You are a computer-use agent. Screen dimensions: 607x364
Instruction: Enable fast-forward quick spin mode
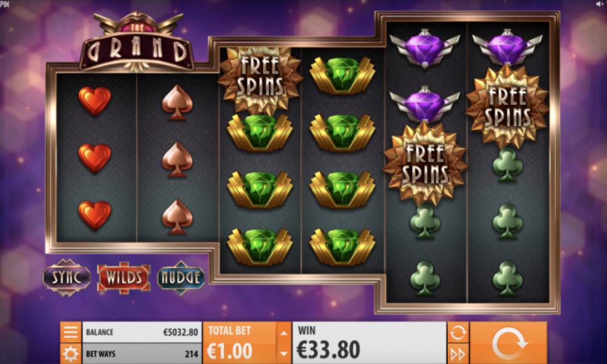[x=458, y=354]
